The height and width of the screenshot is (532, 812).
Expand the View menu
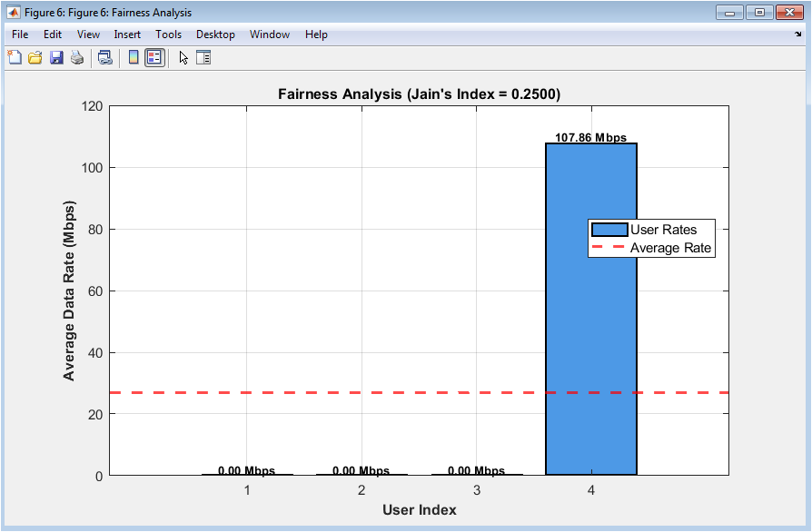88,34
